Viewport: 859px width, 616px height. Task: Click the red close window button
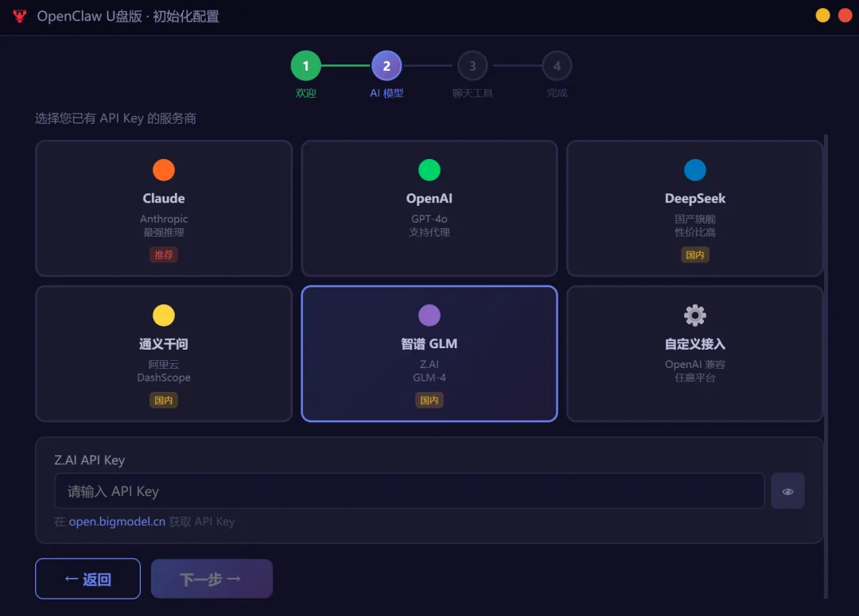[x=845, y=15]
